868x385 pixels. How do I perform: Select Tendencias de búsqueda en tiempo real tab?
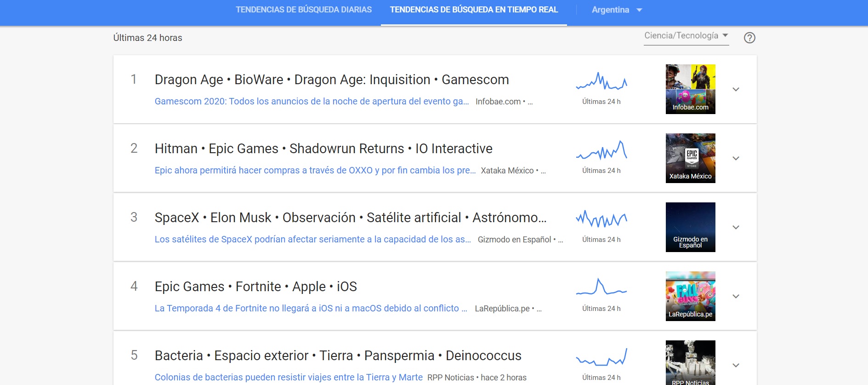pos(474,10)
